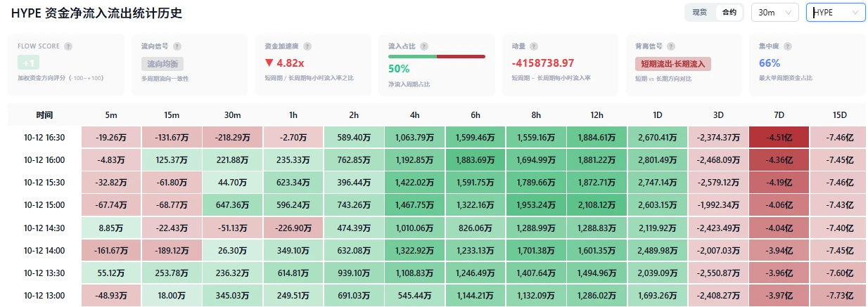Click the 2,108.12万 cell
The height and width of the screenshot is (307, 868).
[596, 205]
